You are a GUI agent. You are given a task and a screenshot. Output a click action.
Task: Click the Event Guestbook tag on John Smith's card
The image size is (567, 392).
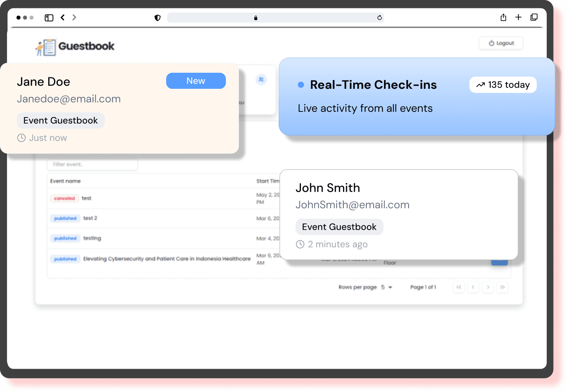339,227
